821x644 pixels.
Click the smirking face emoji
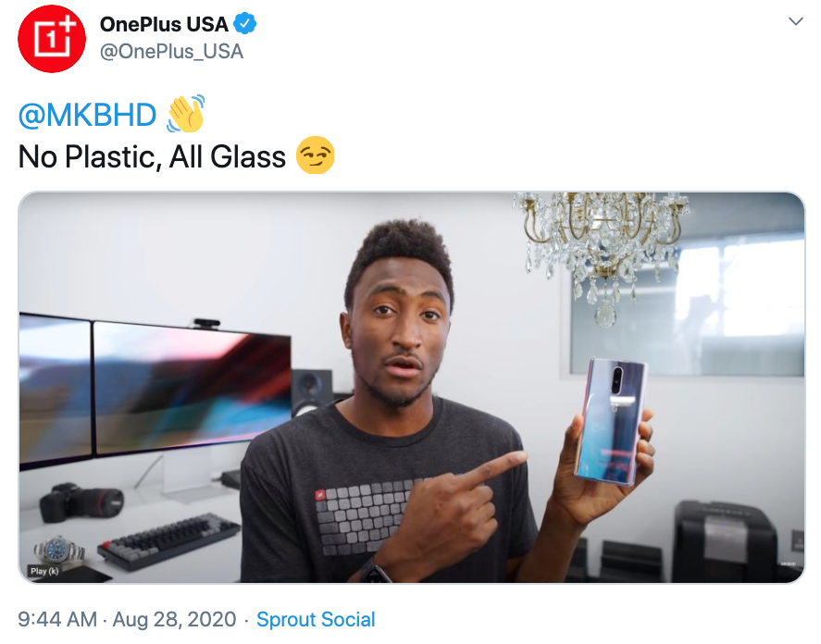[316, 155]
